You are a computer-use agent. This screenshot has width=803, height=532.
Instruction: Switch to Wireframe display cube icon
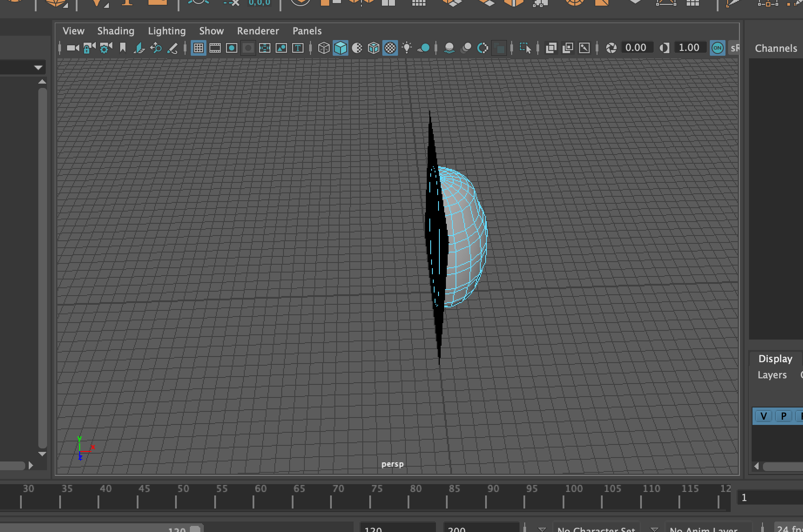324,48
